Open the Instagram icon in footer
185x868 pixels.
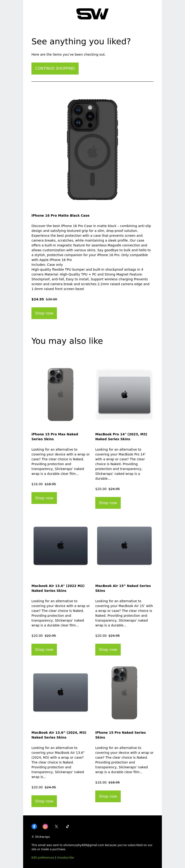click(x=45, y=826)
